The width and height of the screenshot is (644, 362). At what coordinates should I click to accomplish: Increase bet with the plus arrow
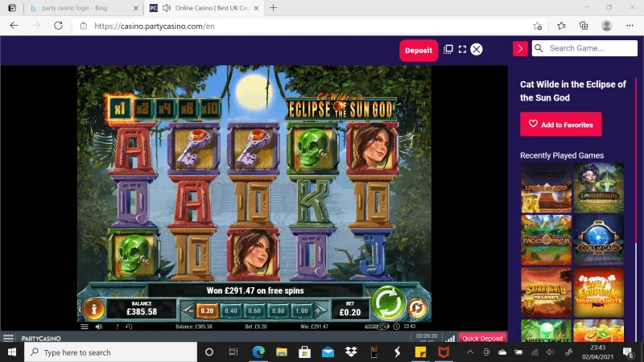coord(319,311)
